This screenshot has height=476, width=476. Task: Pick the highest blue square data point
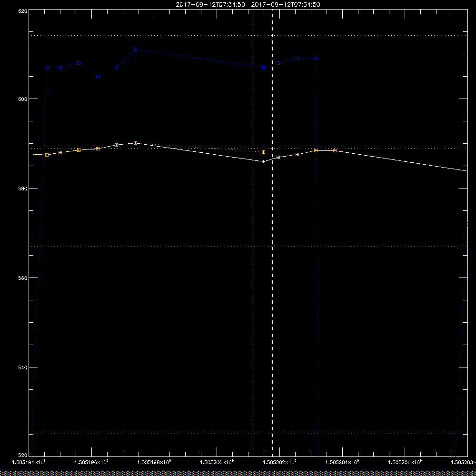[x=135, y=49]
